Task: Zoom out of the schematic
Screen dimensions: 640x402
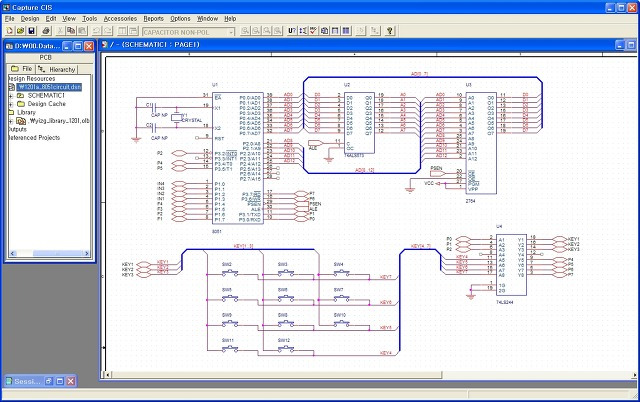Action: [x=256, y=31]
